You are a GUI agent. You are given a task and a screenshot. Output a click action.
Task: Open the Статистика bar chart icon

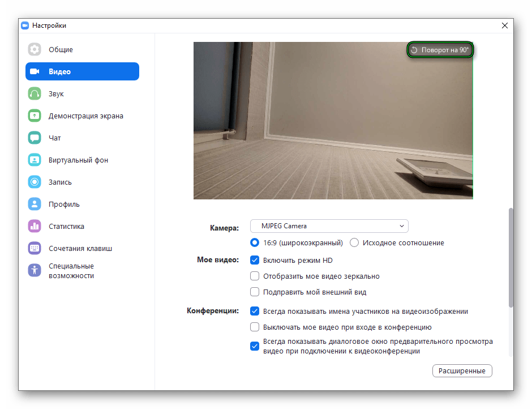35,227
